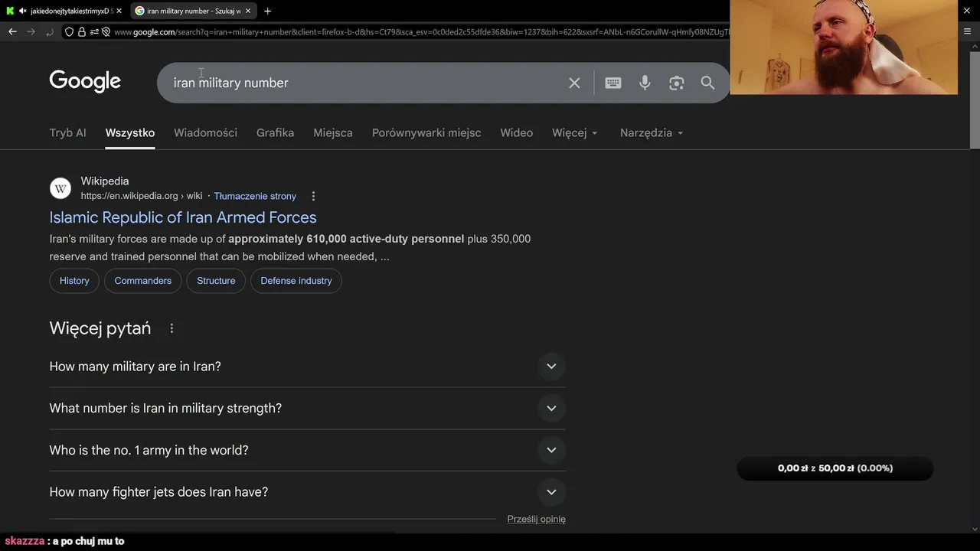The image size is (980, 551).
Task: Open a new browser tab with plus
Action: coord(267,11)
